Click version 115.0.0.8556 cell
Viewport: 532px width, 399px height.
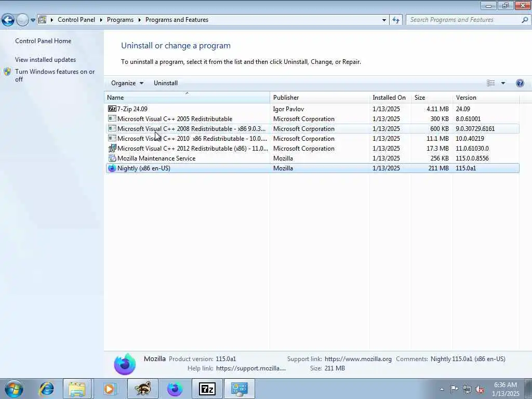point(472,158)
